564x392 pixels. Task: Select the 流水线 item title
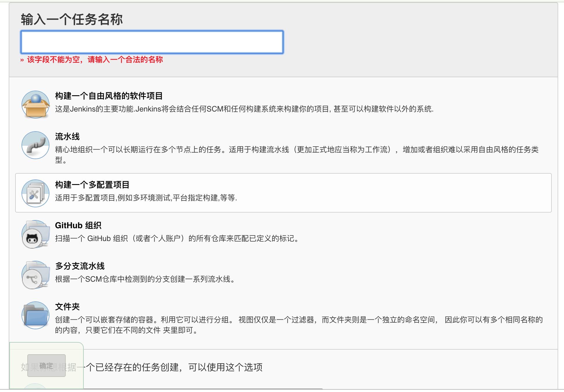67,136
